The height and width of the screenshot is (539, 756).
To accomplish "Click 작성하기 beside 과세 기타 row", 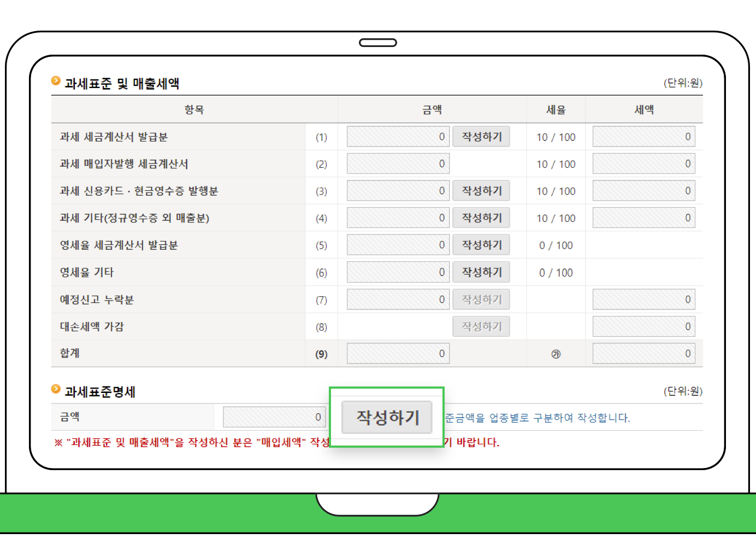I will point(481,217).
